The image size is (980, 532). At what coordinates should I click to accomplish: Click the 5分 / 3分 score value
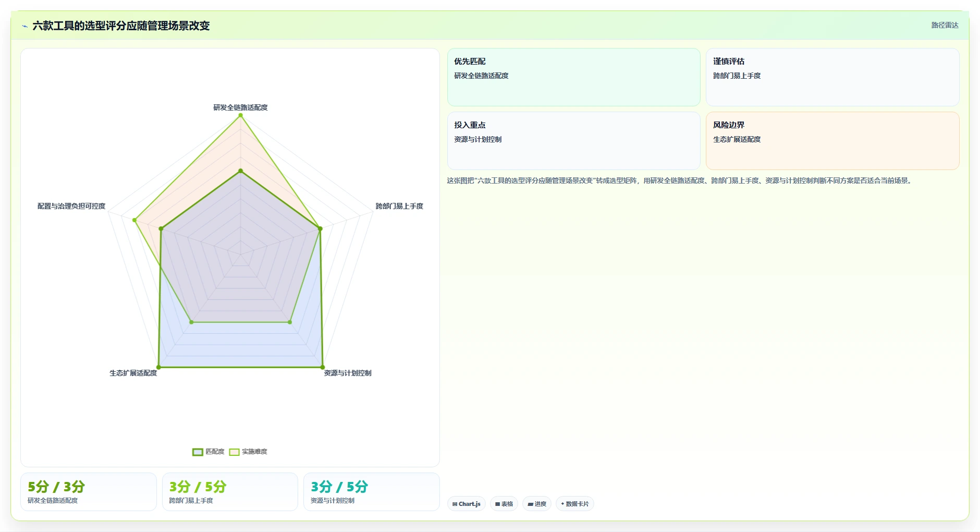pyautogui.click(x=56, y=487)
